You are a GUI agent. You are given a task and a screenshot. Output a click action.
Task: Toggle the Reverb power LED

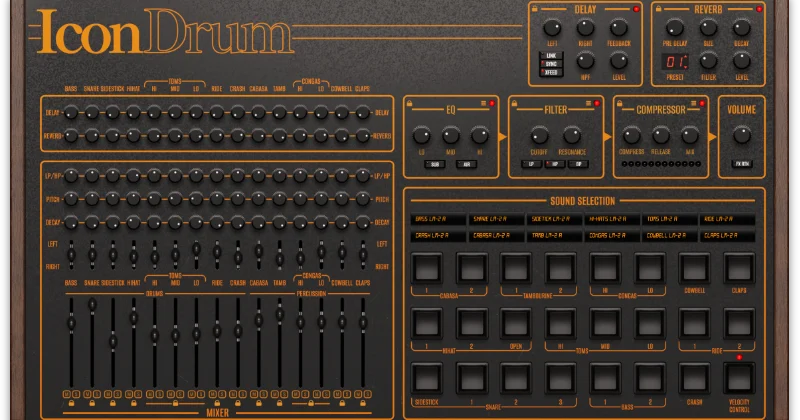click(x=759, y=9)
